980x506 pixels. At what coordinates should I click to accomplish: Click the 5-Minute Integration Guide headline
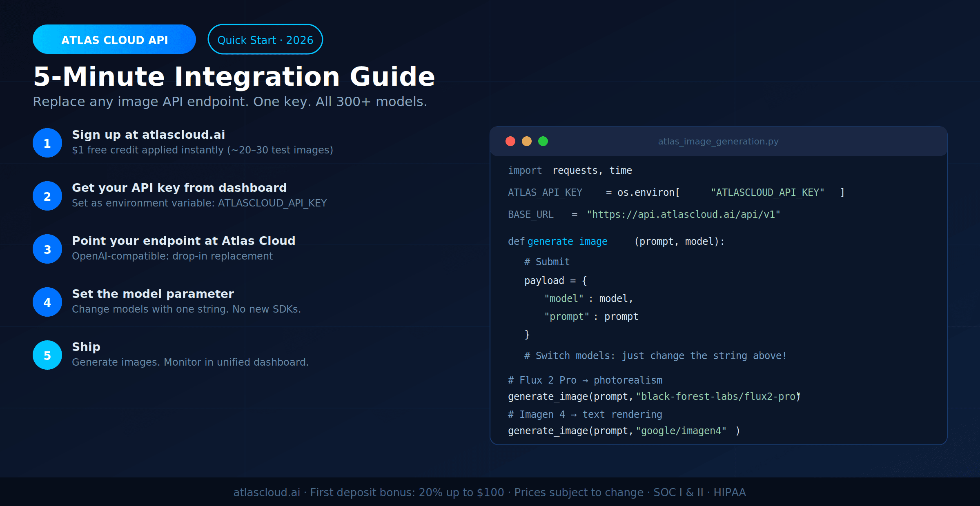click(x=234, y=76)
